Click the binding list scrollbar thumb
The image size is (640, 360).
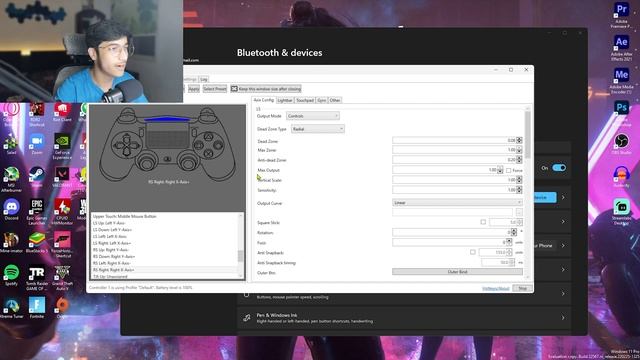240,256
